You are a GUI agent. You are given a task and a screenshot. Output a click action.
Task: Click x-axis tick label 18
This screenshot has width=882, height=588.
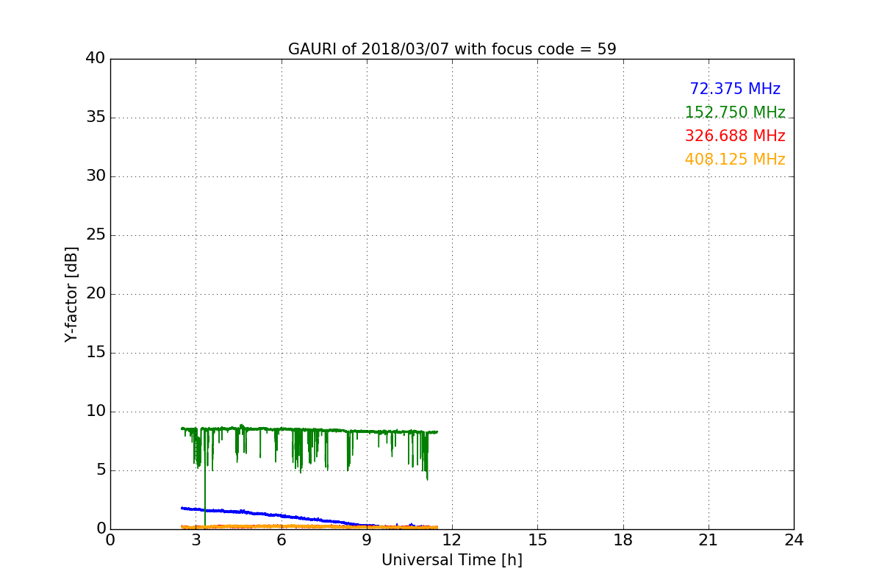pyautogui.click(x=623, y=540)
